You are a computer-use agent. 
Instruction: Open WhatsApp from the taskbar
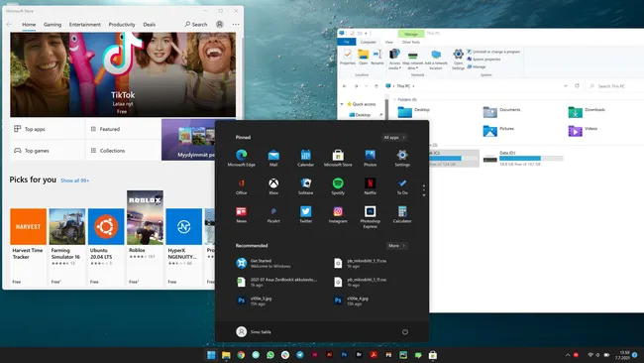point(270,355)
